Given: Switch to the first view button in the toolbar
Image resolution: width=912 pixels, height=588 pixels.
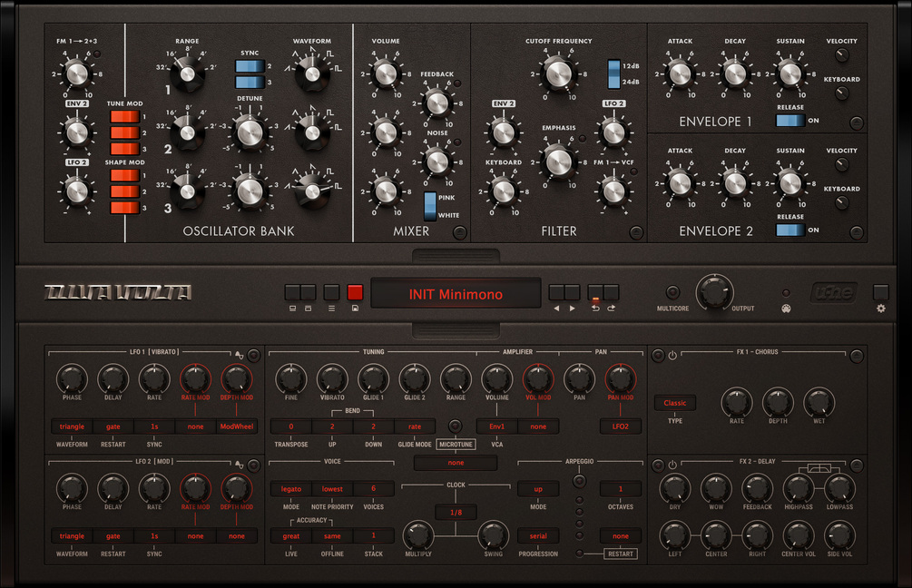Looking at the screenshot, I should tap(292, 292).
